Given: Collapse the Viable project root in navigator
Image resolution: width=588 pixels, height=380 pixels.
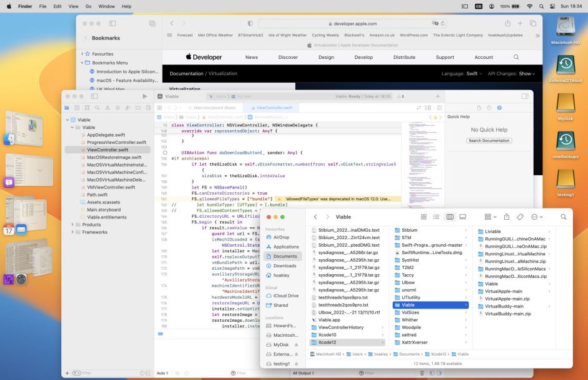Looking at the screenshot, I should (69, 119).
